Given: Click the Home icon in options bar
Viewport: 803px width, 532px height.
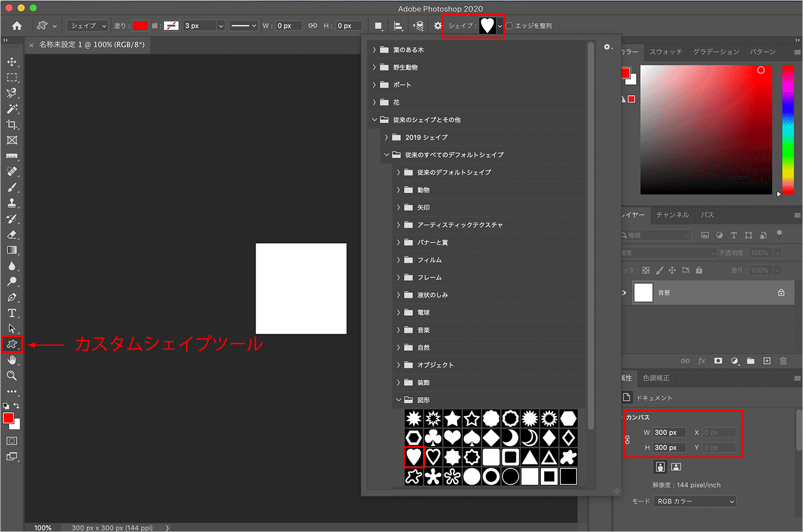Looking at the screenshot, I should pyautogui.click(x=17, y=26).
